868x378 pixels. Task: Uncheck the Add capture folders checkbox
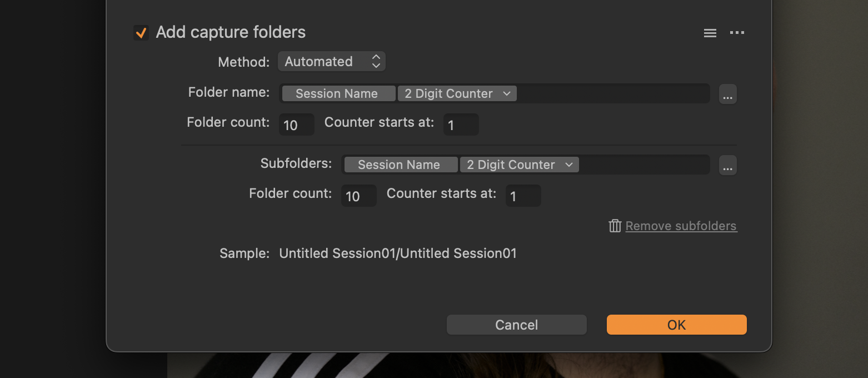(x=141, y=33)
